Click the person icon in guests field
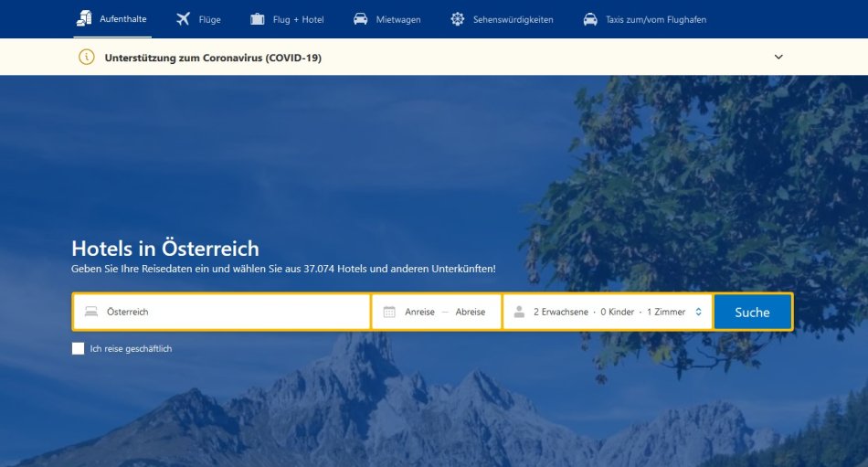Image resolution: width=868 pixels, height=467 pixels. [x=519, y=312]
